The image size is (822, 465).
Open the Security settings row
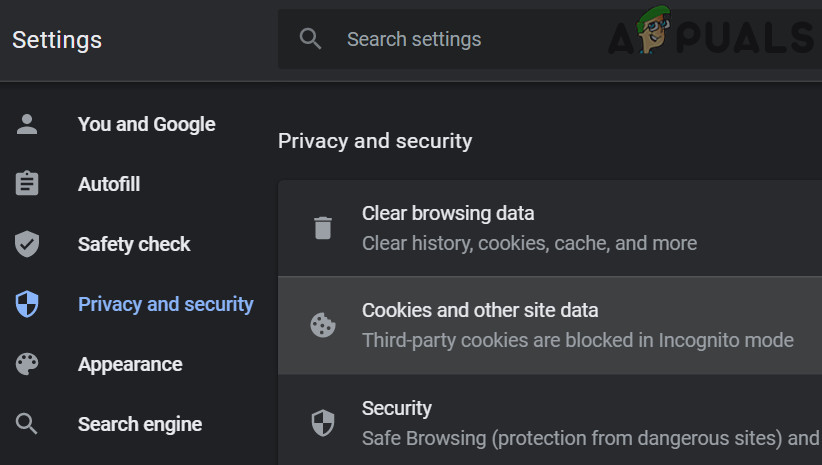pyautogui.click(x=396, y=408)
